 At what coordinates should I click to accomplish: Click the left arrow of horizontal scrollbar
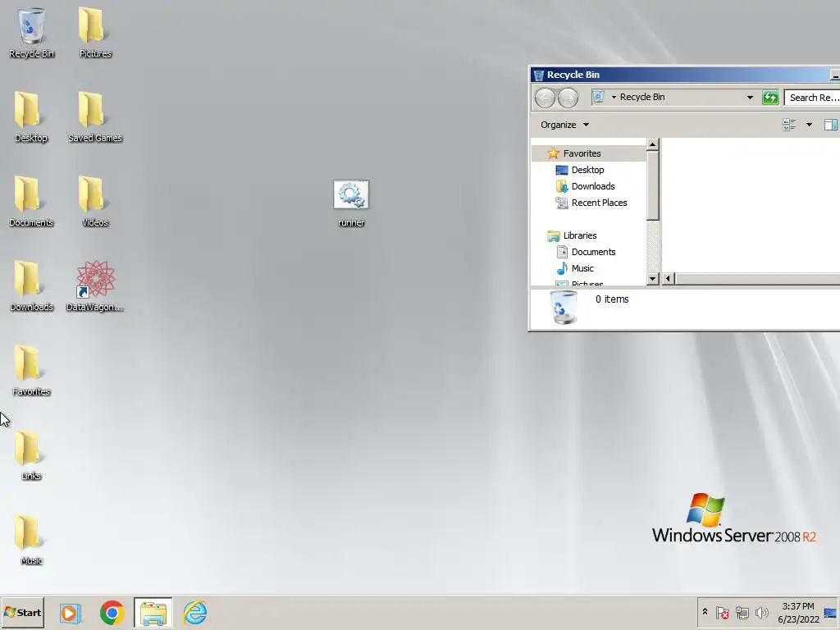pos(668,279)
